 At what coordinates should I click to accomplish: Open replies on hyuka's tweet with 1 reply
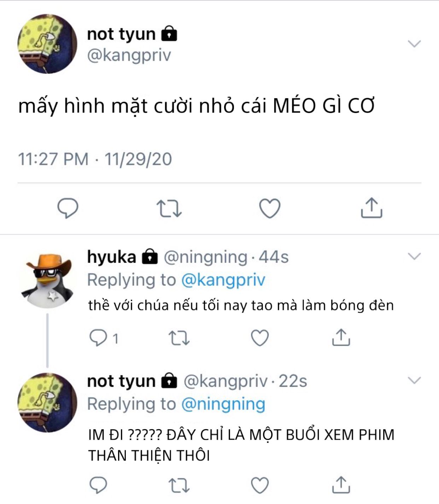pos(104,338)
